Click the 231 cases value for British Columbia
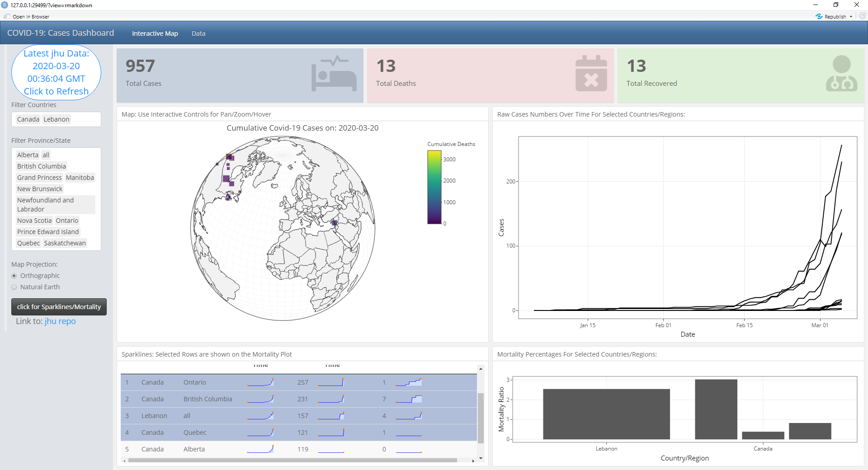Screen dimensions: 868x470 (x=303, y=399)
